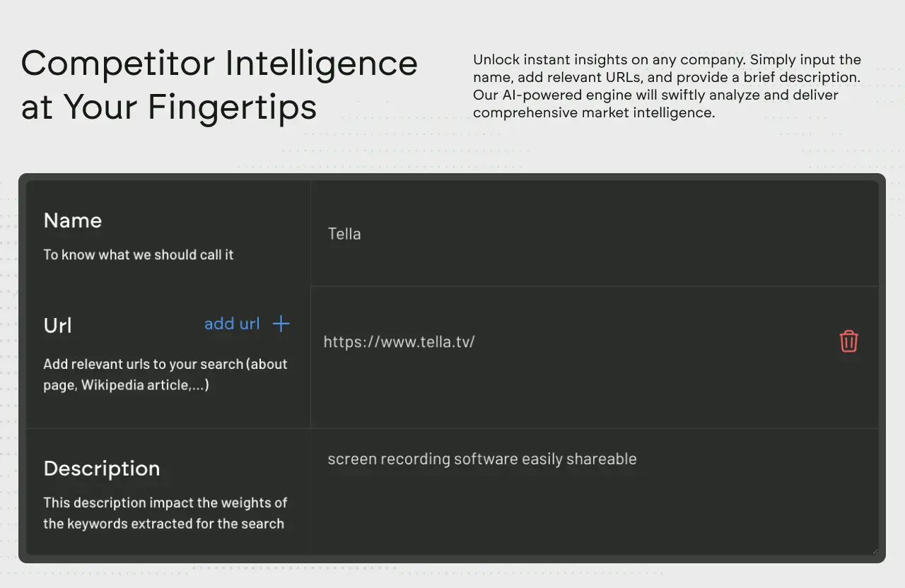Click the 'Unlock instant insights' intro paragraph
Image resolution: width=905 pixels, height=588 pixels.
667,86
